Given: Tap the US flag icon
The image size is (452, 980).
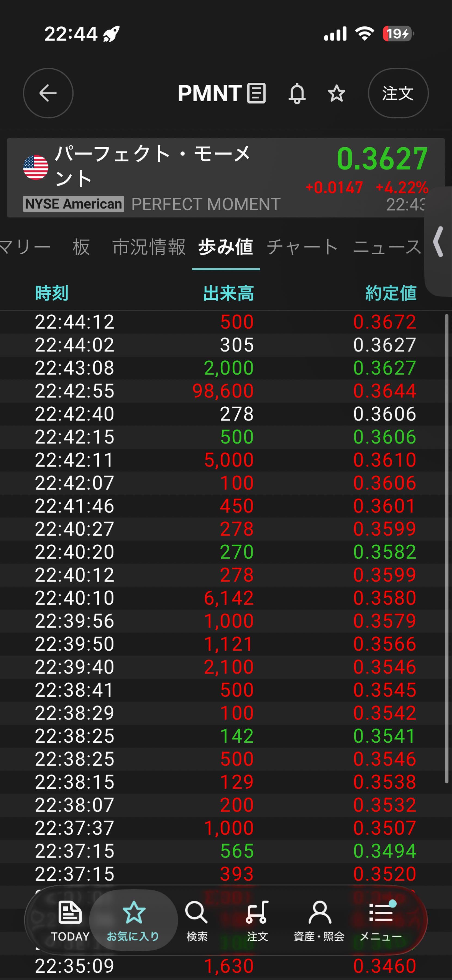Looking at the screenshot, I should [36, 167].
